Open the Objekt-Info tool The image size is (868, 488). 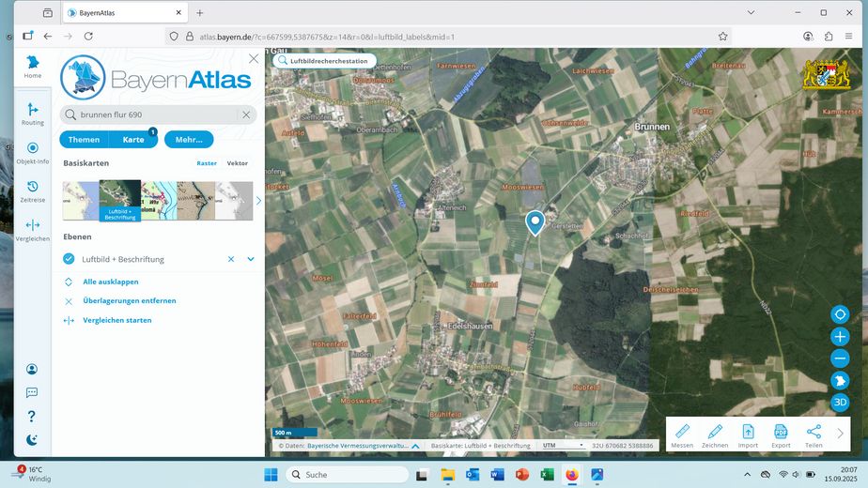[33, 152]
